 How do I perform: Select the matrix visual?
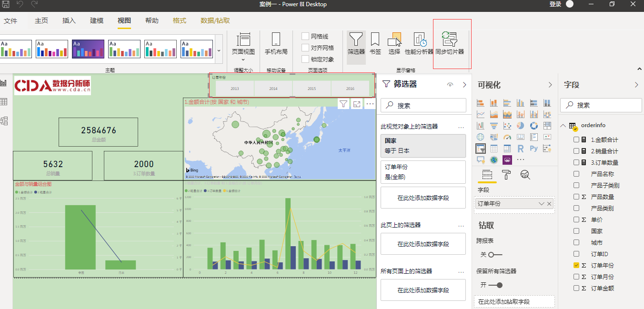tap(507, 149)
